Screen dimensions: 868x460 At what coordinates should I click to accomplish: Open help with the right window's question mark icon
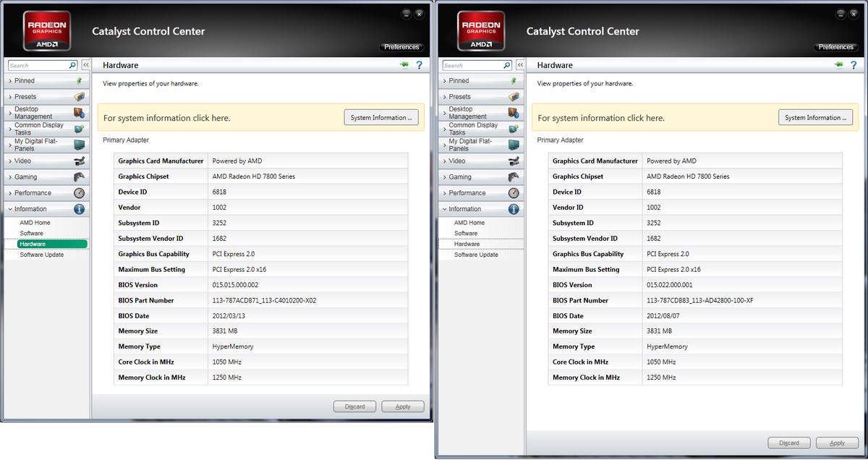853,65
